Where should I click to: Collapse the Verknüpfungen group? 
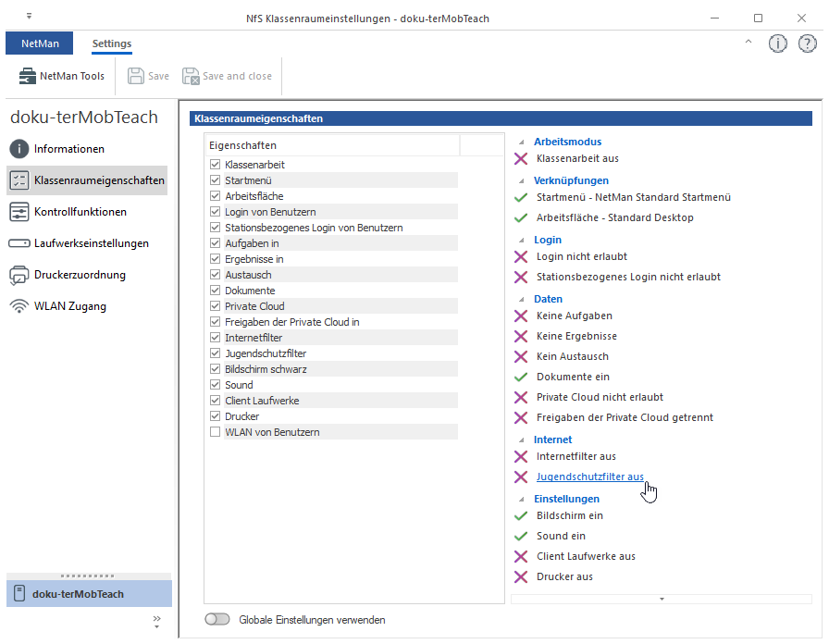(522, 180)
